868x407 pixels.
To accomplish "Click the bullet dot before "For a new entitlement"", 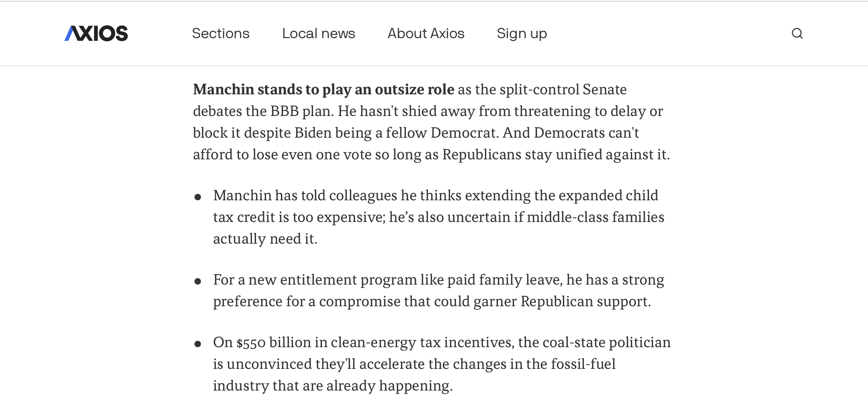I will 198,281.
